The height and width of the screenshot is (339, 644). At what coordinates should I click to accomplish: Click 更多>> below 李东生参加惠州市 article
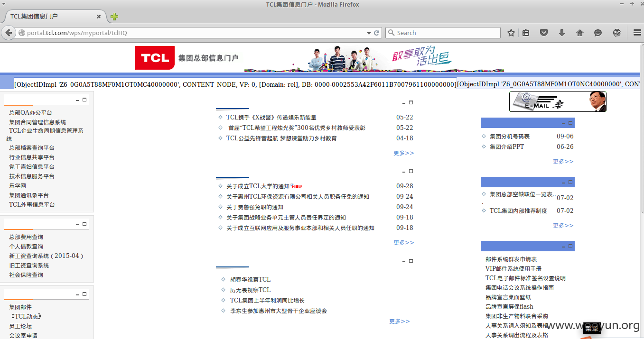tap(399, 321)
